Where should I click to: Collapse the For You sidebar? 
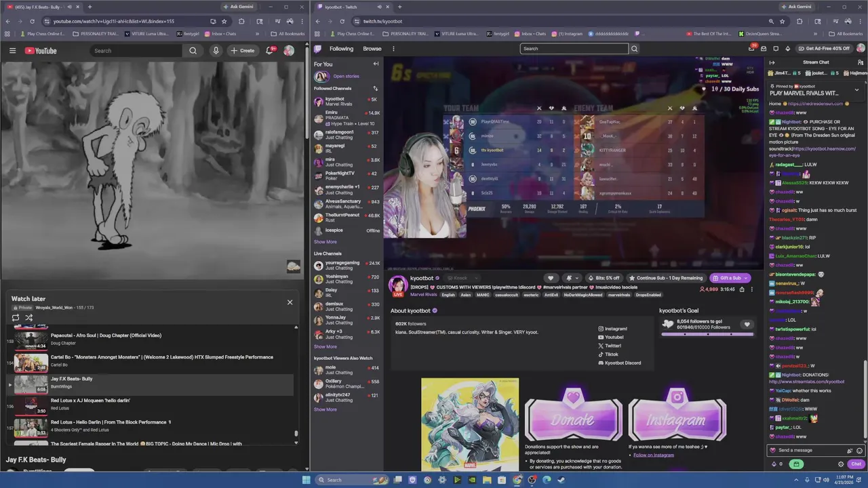[x=376, y=64]
